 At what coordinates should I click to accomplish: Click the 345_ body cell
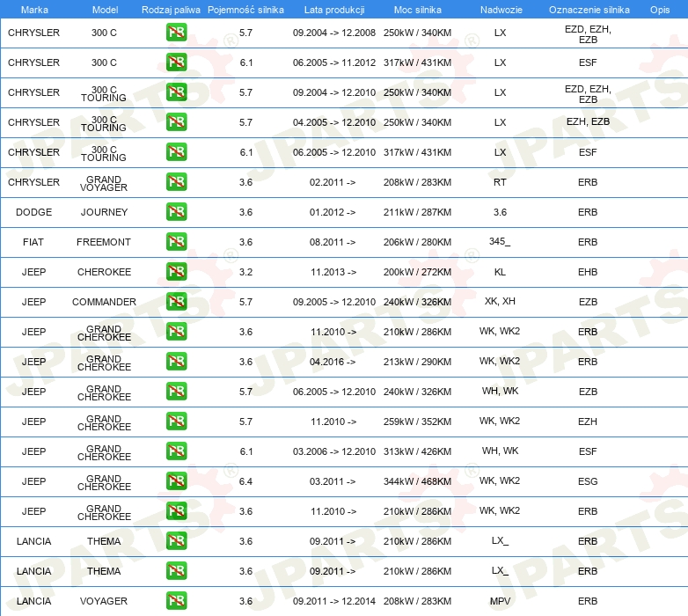[500, 241]
